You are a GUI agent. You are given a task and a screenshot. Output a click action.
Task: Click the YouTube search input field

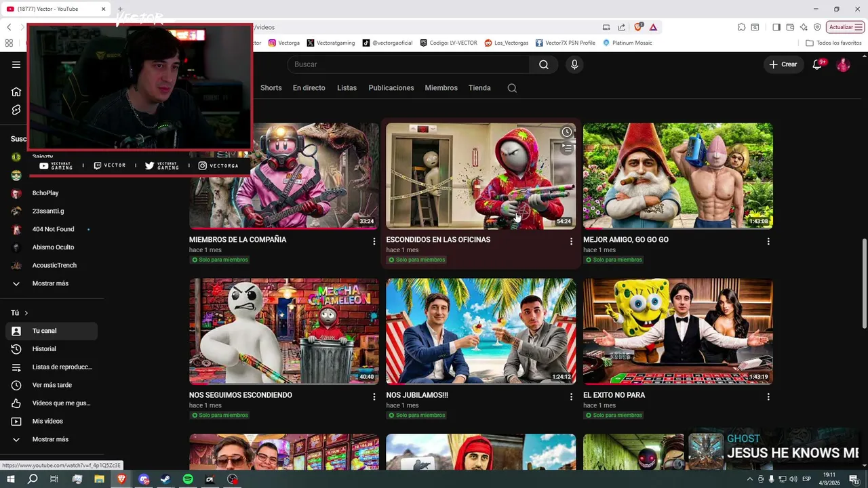click(x=408, y=64)
